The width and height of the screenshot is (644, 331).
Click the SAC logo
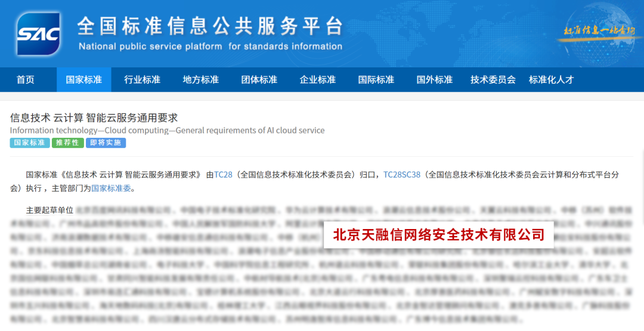tap(38, 34)
